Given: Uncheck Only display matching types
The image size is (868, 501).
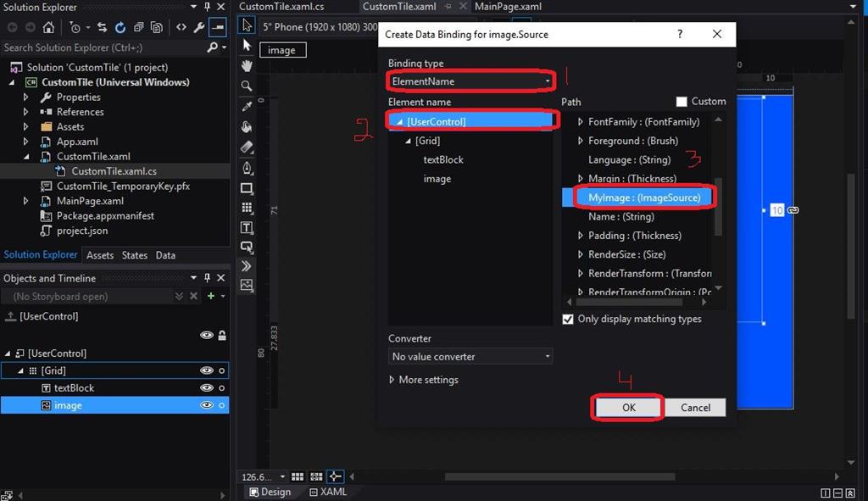Looking at the screenshot, I should coord(567,320).
